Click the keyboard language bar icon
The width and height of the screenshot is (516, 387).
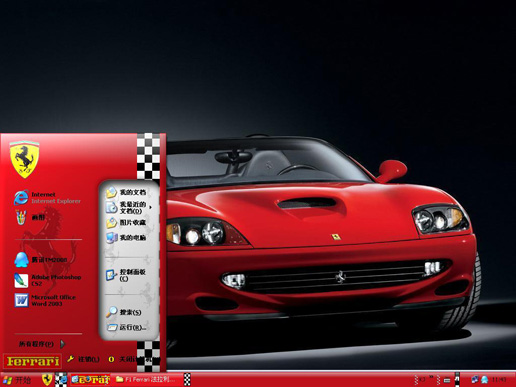pos(447,380)
